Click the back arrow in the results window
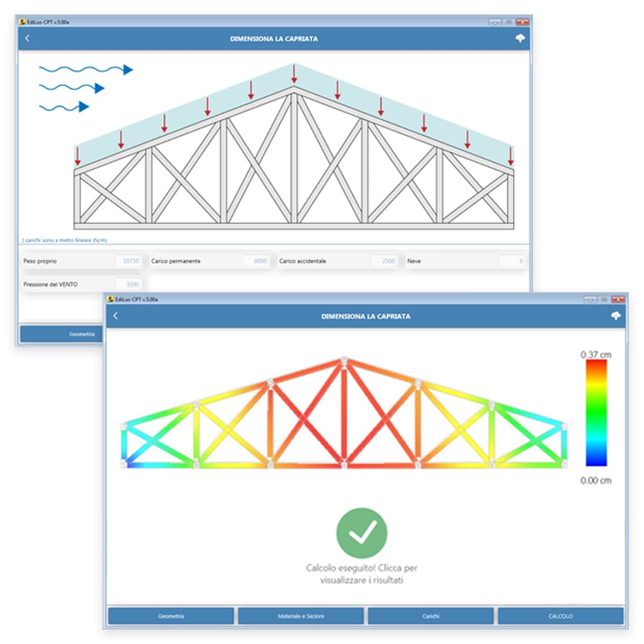This screenshot has width=644, height=644. [x=116, y=316]
